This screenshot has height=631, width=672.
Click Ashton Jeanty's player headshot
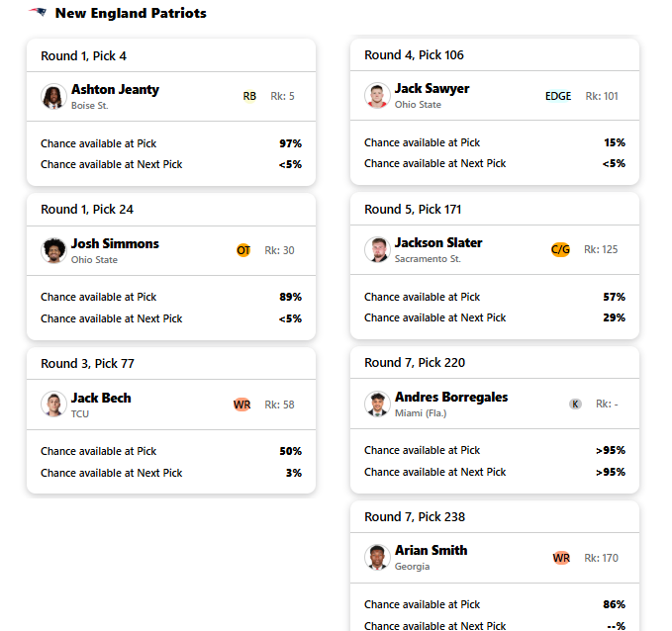(x=53, y=96)
